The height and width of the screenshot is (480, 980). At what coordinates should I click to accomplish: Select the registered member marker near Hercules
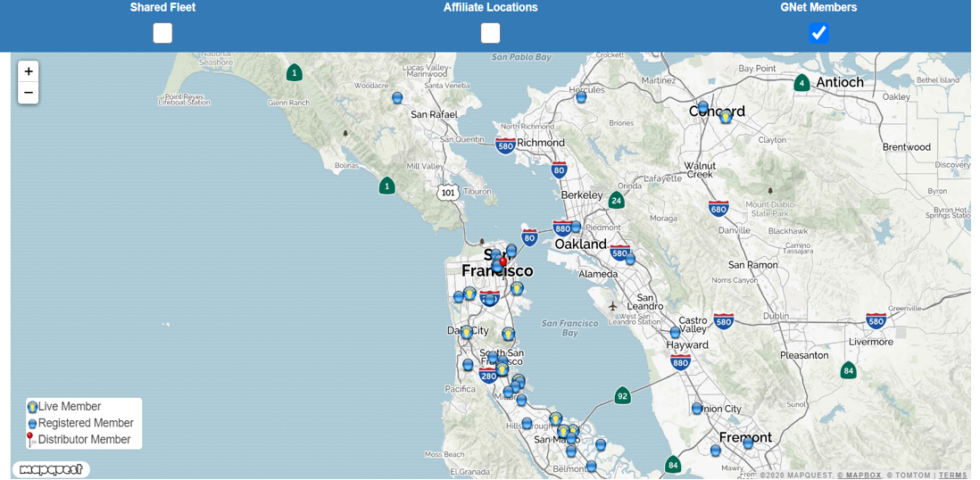click(581, 97)
